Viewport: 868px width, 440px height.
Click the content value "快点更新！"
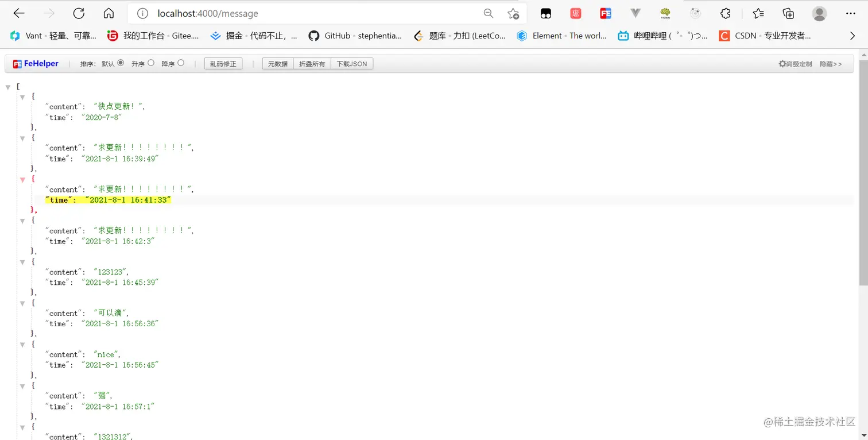click(x=119, y=106)
